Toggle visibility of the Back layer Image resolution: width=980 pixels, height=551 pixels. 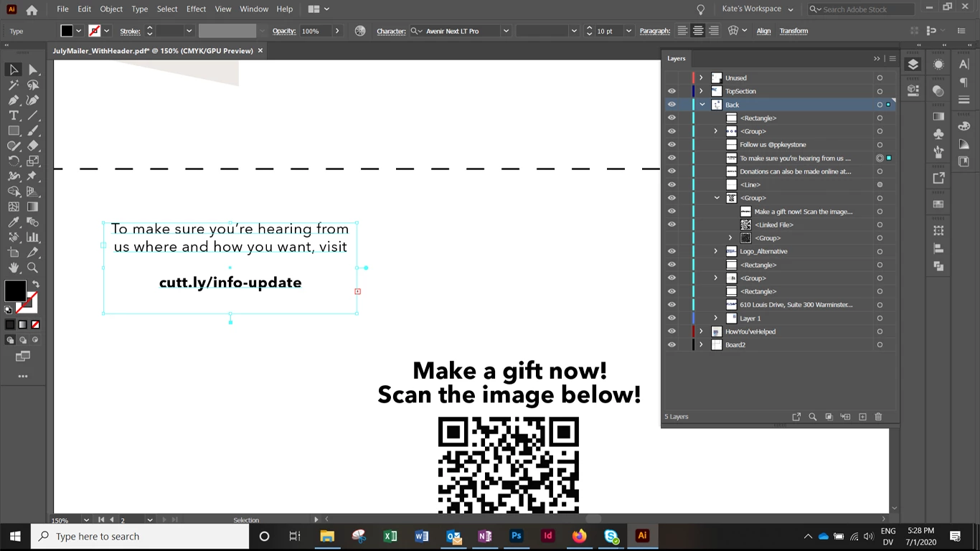[x=672, y=105]
